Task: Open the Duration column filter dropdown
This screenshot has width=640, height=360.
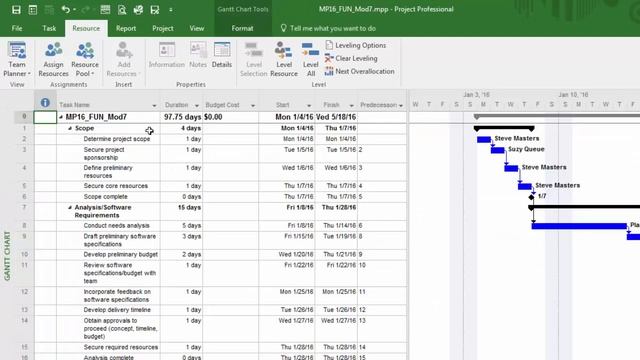Action: (197, 105)
